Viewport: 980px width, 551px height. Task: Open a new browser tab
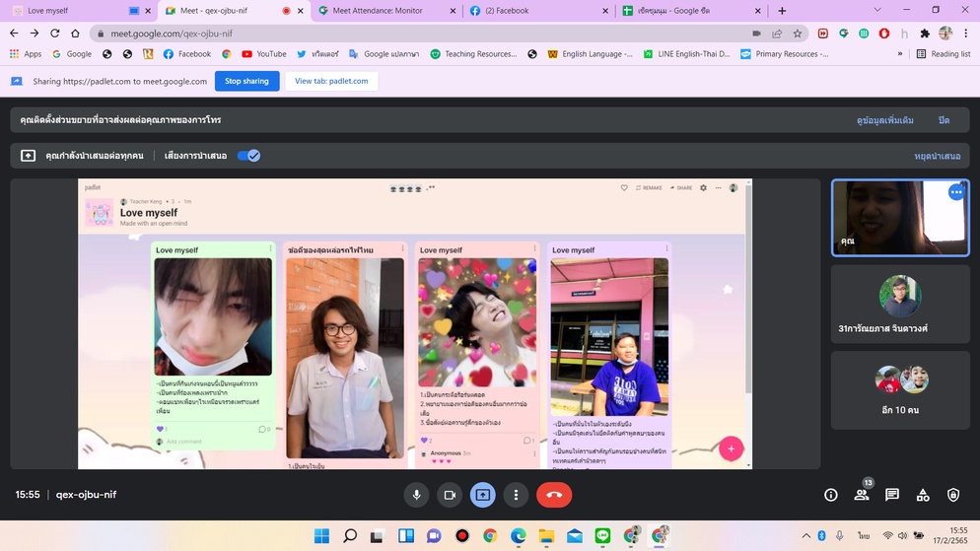(782, 11)
